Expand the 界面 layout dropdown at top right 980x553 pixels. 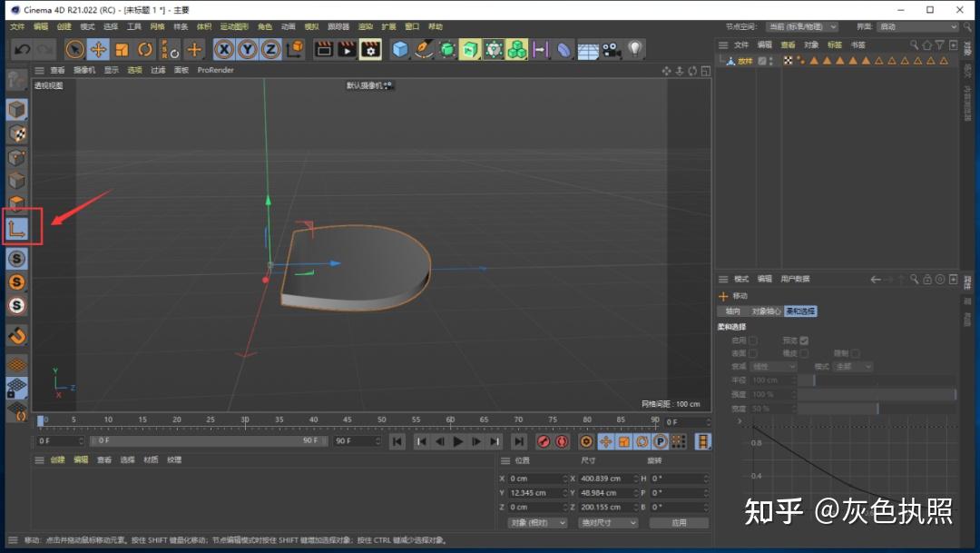click(916, 27)
